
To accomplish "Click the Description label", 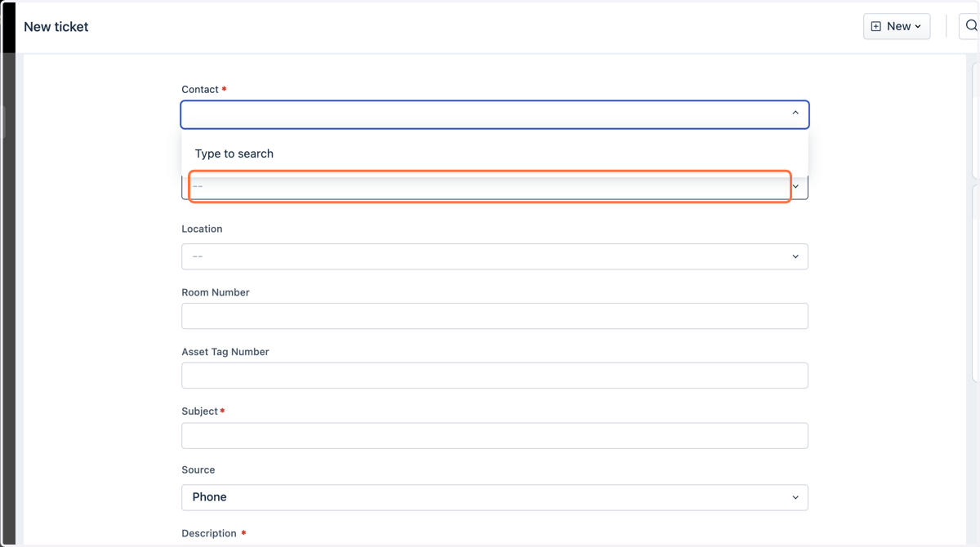I will pos(209,533).
